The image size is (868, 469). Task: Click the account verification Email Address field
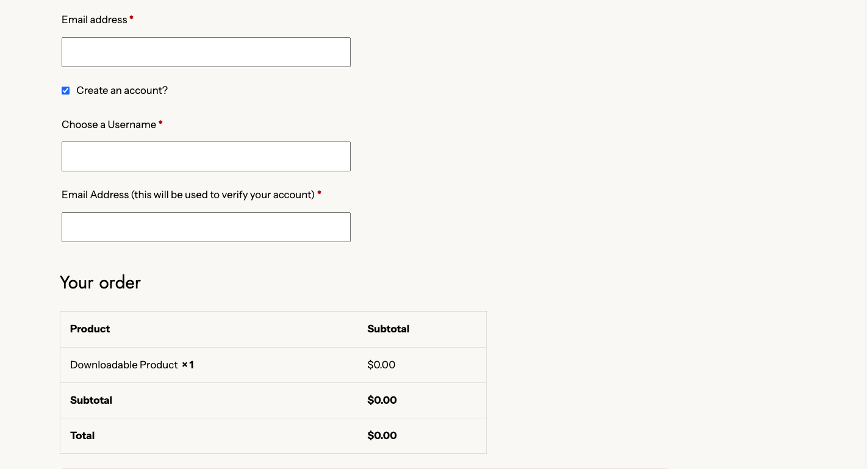[206, 227]
